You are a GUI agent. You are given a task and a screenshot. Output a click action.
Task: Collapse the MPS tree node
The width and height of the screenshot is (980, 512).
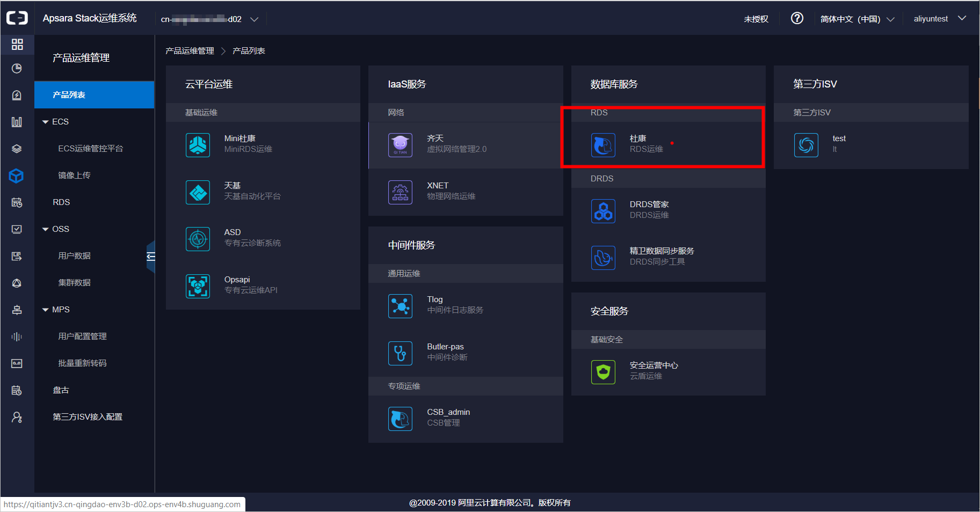coord(46,310)
